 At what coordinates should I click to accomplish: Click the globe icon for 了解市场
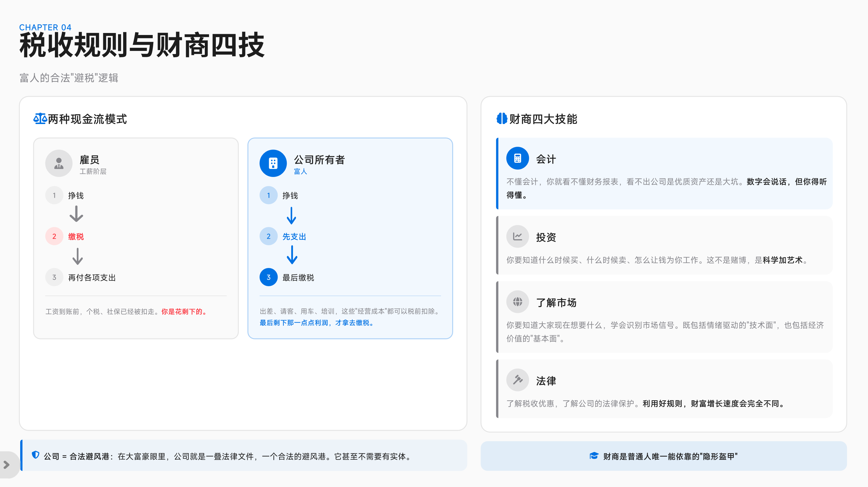click(518, 302)
